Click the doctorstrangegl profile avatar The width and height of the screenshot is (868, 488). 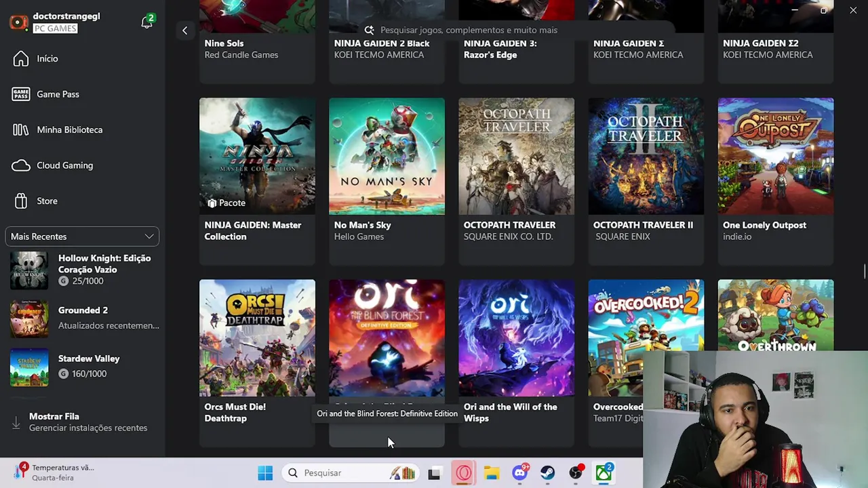(18, 22)
